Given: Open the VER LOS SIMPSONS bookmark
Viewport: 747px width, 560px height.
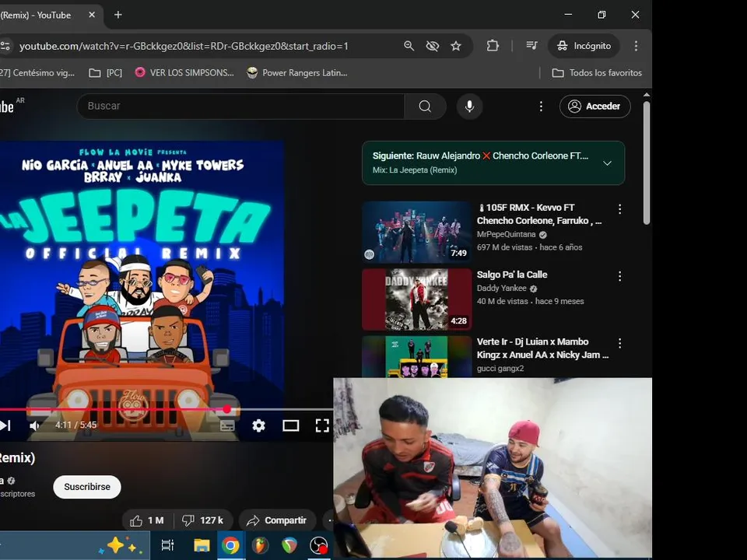Looking at the screenshot, I should (x=185, y=73).
